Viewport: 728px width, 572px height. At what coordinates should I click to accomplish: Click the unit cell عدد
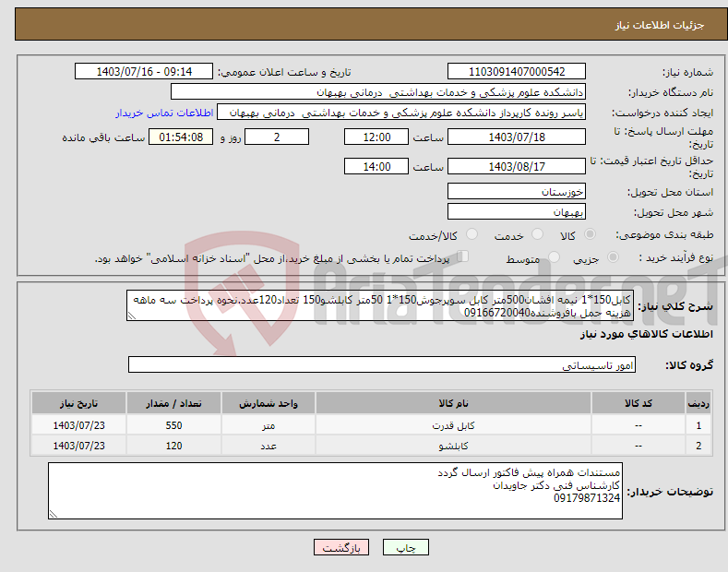click(x=269, y=446)
